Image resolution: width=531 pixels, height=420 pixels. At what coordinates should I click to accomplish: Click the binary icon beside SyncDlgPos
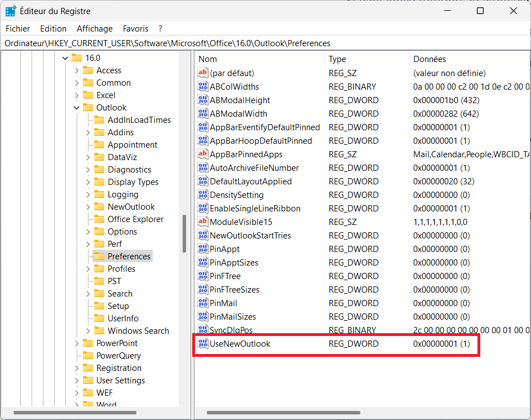[x=203, y=330]
